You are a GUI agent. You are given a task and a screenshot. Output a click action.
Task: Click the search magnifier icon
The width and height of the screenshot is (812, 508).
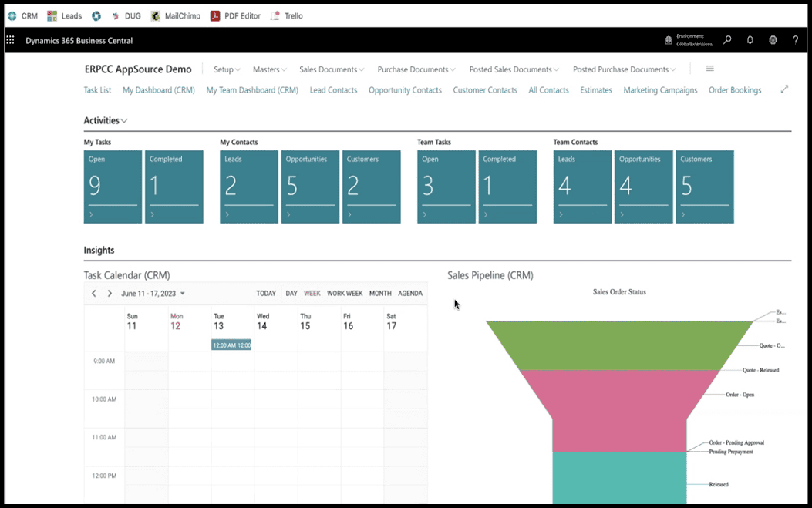727,40
